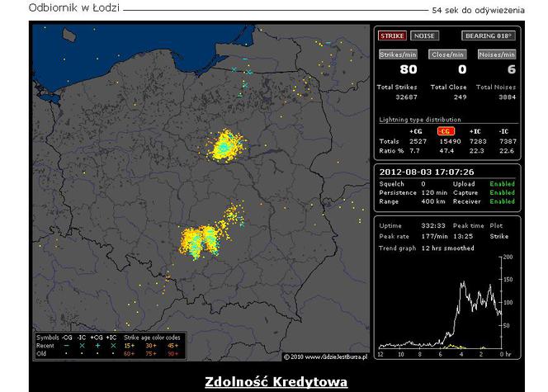Click the Squelch value 0
548x392 pixels.
(x=423, y=184)
